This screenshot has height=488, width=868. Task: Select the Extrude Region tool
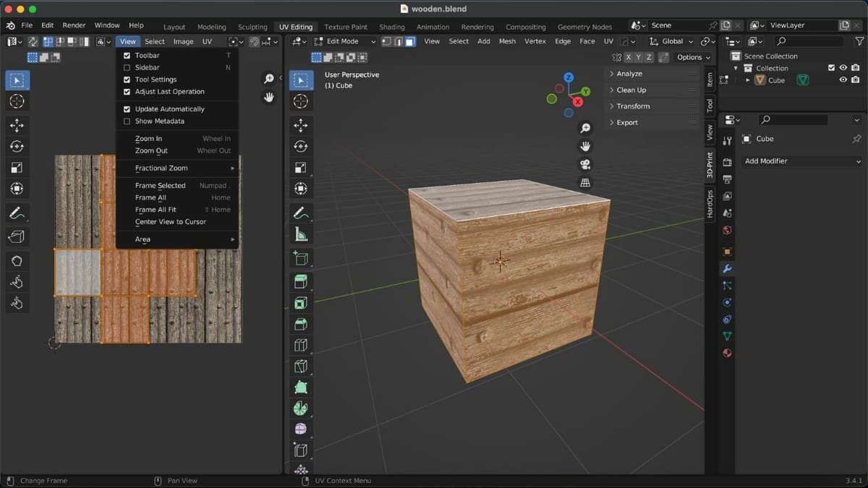301,282
